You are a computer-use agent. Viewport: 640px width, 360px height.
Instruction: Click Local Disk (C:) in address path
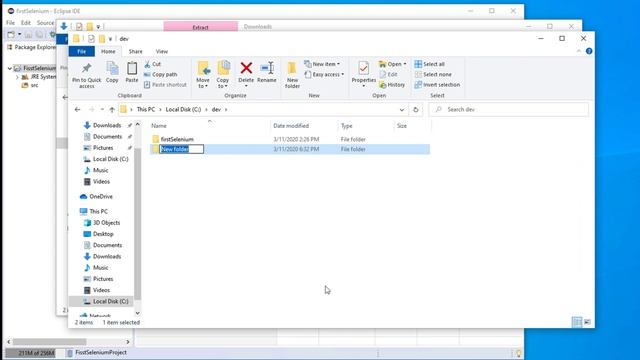[183, 109]
